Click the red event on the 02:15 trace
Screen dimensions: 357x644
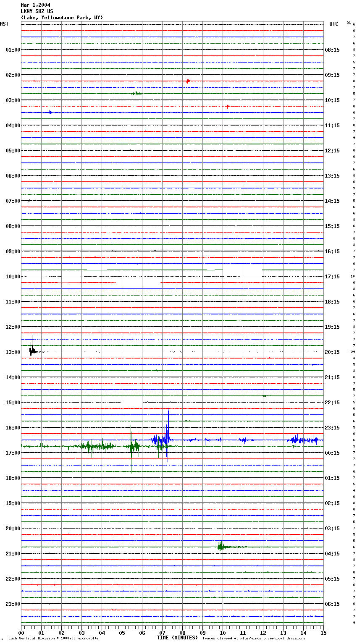tap(188, 81)
